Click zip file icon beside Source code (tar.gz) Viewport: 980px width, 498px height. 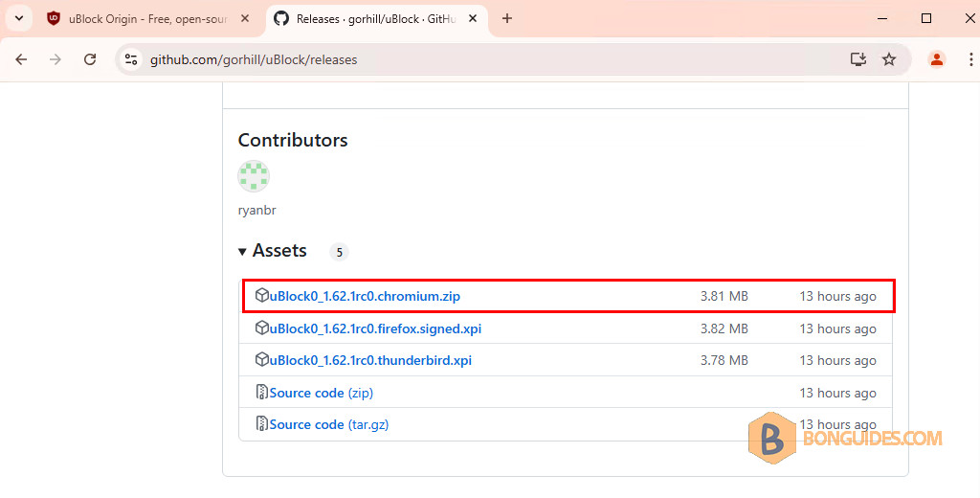(262, 423)
